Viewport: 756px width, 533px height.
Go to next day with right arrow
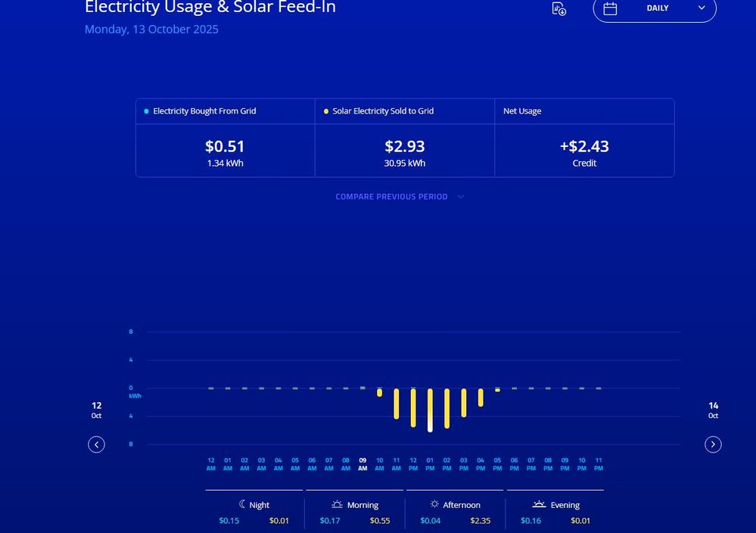[713, 444]
